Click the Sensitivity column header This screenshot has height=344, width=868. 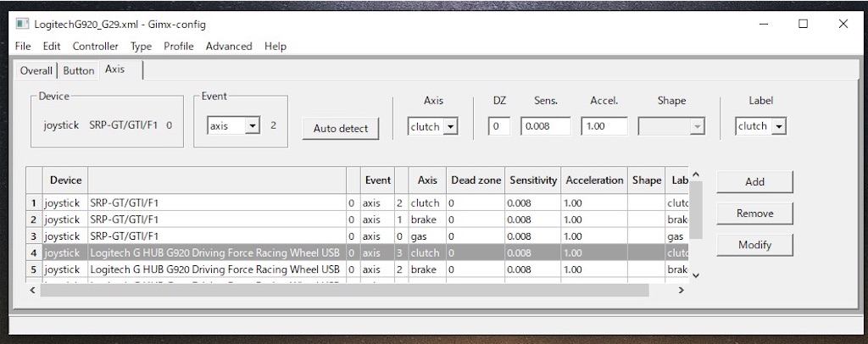533,180
